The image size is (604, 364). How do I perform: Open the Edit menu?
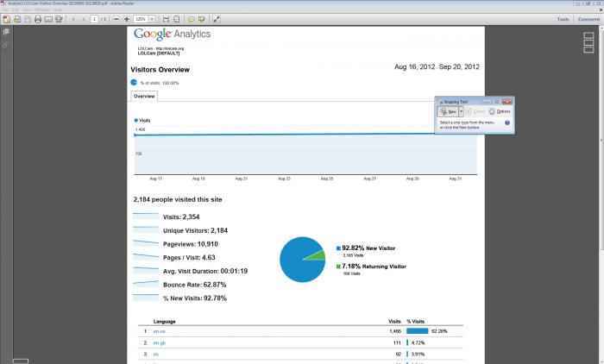coord(15,9)
